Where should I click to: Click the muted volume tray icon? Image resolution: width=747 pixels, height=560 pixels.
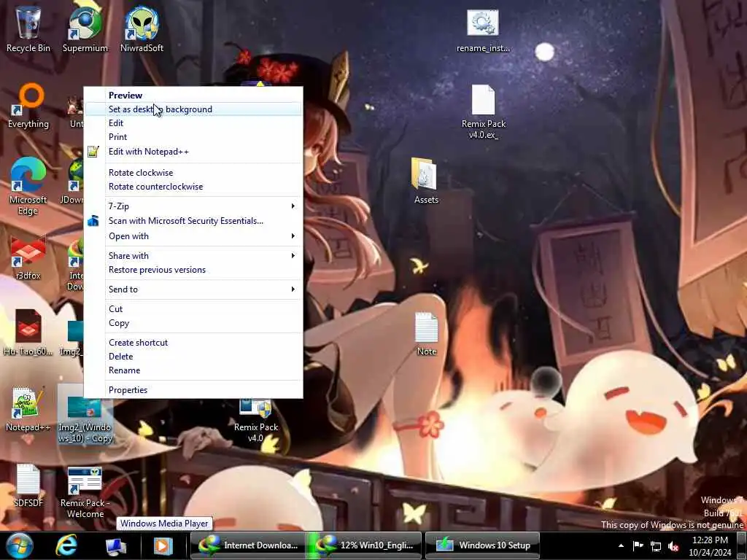pos(673,546)
